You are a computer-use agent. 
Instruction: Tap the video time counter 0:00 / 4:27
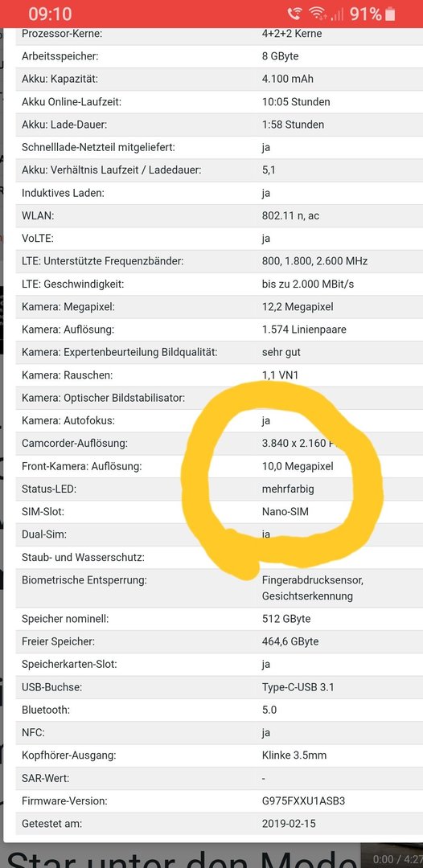click(x=397, y=859)
